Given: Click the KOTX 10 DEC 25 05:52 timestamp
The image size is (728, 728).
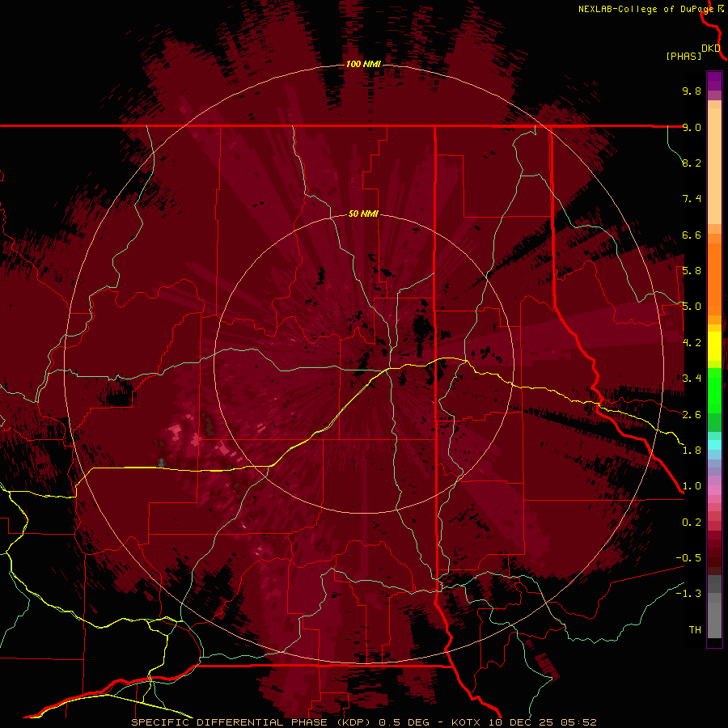Looking at the screenshot, I should pyautogui.click(x=523, y=722).
